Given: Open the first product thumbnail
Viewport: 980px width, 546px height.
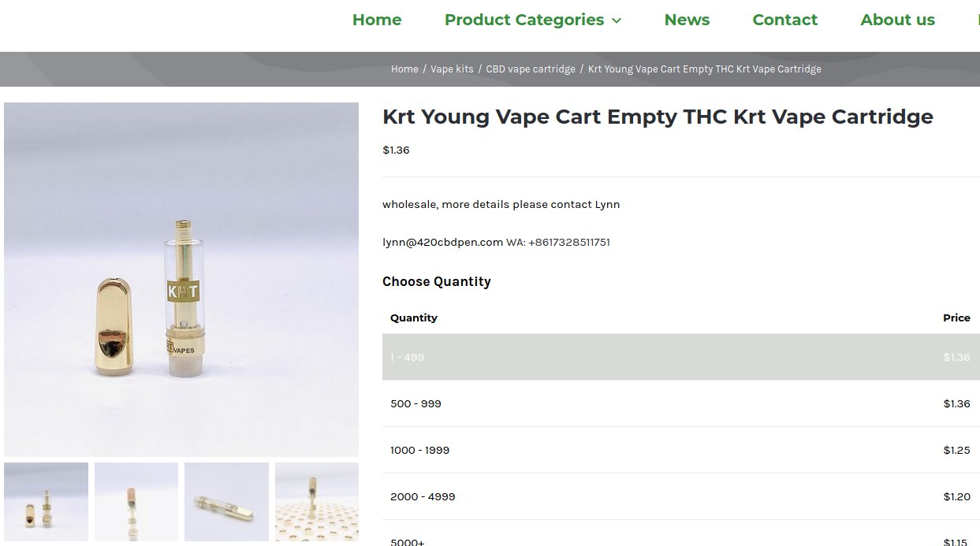Looking at the screenshot, I should (x=46, y=502).
